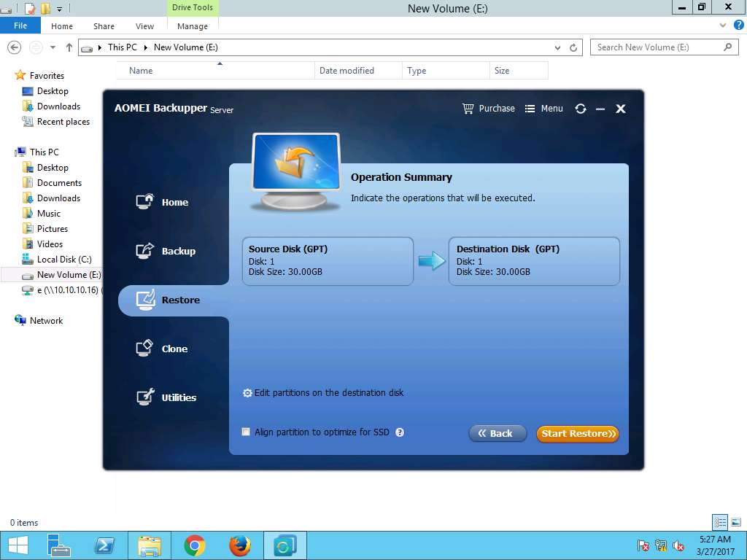Viewport: 747px width, 560px height.
Task: Click the Explorer forward navigation arrow
Action: (x=36, y=47)
